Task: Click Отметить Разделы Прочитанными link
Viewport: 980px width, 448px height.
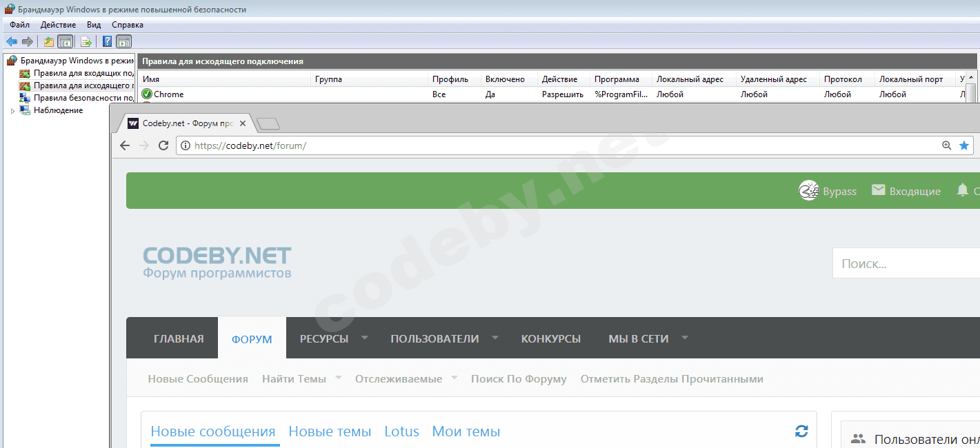Action: (672, 378)
